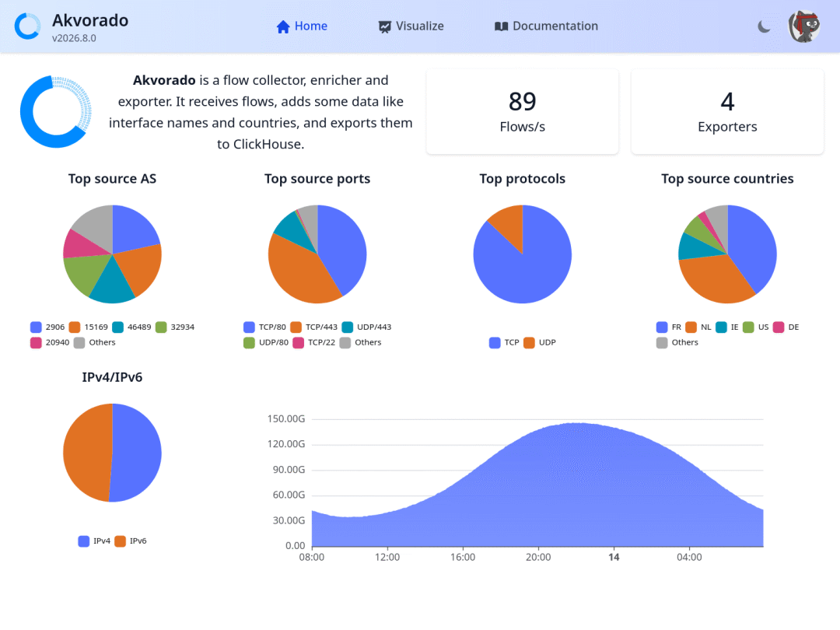Image resolution: width=840 pixels, height=630 pixels.
Task: Open the Visualize page
Action: point(411,26)
